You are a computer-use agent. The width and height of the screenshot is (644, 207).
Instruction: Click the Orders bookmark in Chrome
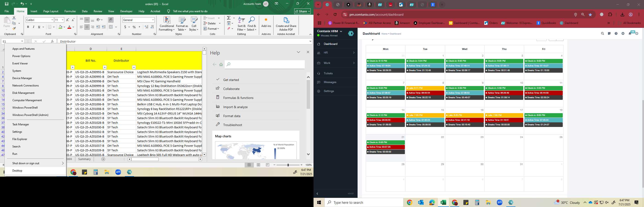[x=491, y=23]
